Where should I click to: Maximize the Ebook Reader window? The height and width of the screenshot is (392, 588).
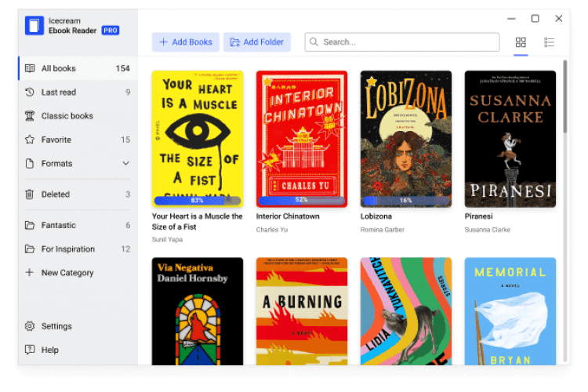[535, 18]
